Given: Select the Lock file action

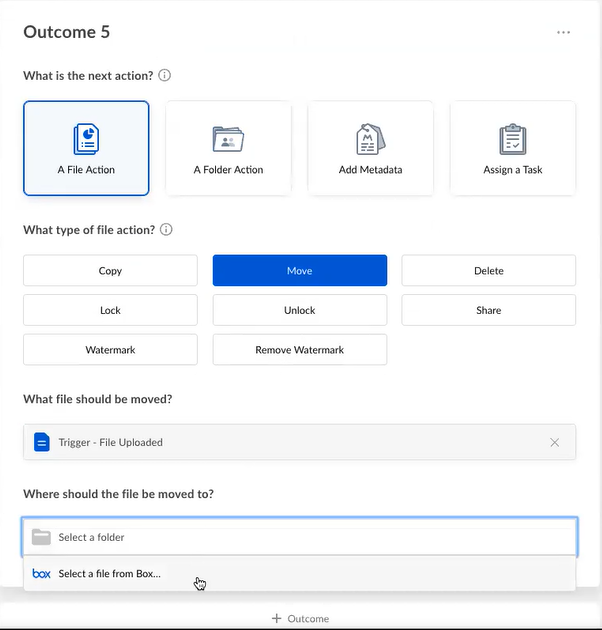Looking at the screenshot, I should click(110, 310).
